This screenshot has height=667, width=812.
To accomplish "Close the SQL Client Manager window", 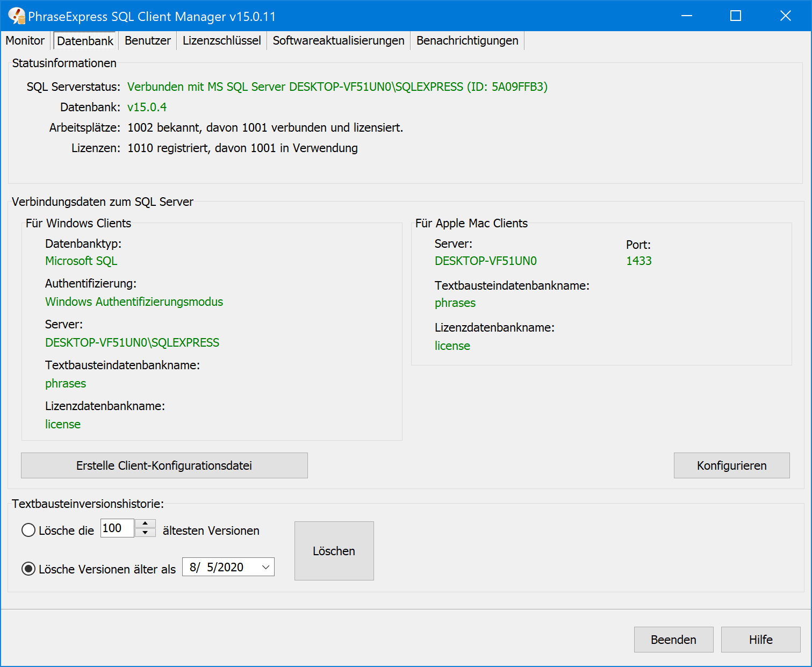I will click(x=786, y=16).
